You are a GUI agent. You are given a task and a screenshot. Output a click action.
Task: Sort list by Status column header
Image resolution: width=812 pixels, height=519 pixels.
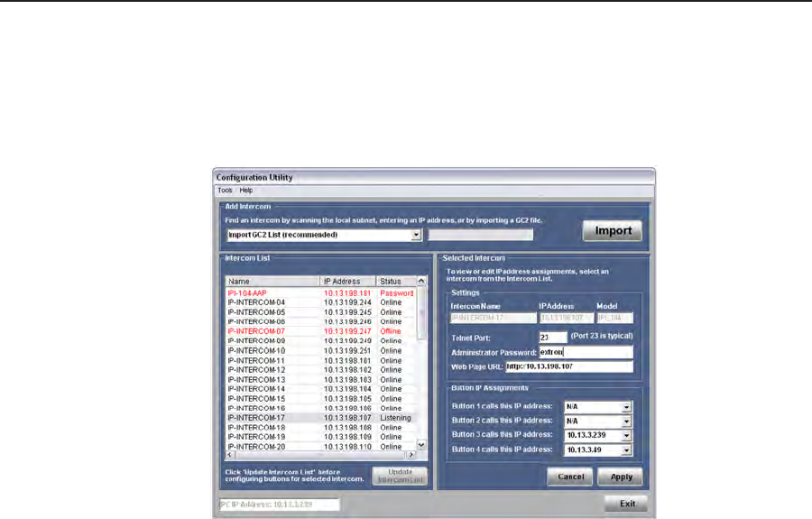click(x=396, y=282)
